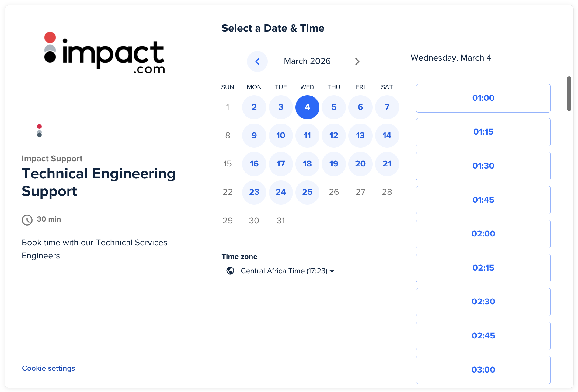Screen dimensions: 578x392
Task: Select Saturday March 21
Action: pos(387,164)
